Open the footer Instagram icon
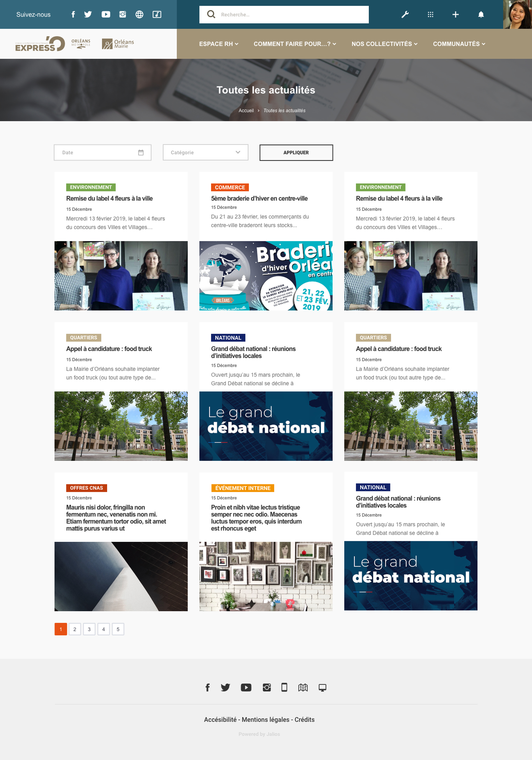532x760 pixels. tap(267, 688)
